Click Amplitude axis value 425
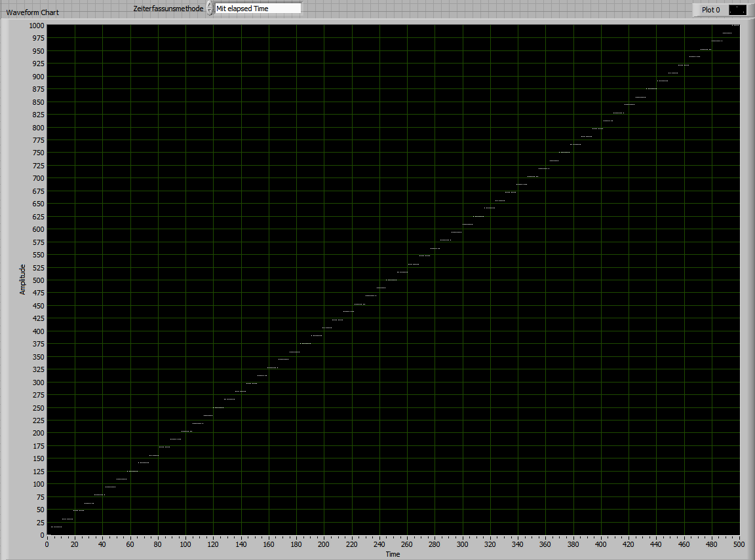The image size is (755, 560). click(x=39, y=318)
